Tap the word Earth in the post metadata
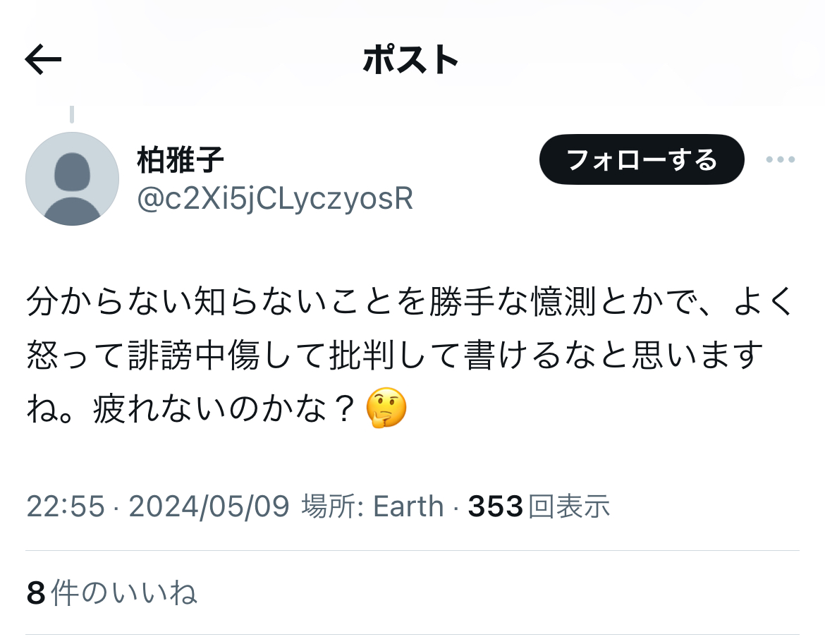The image size is (825, 644). (x=408, y=506)
